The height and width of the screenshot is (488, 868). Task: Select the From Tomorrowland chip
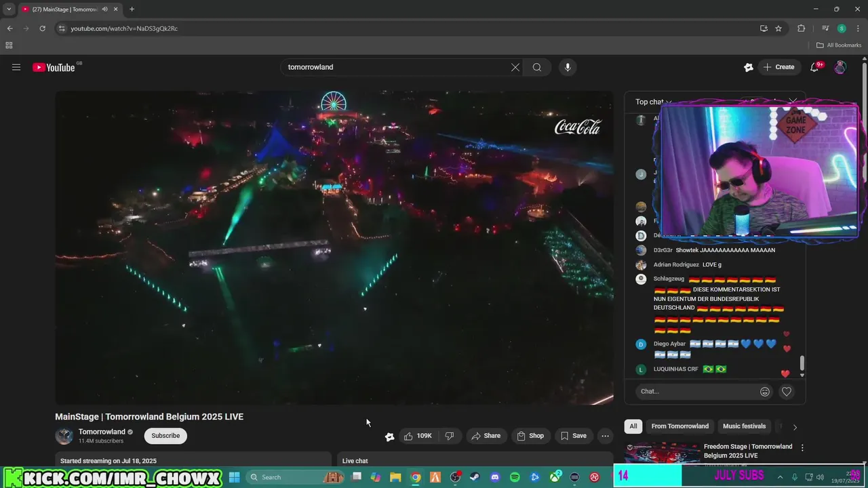[x=680, y=426]
